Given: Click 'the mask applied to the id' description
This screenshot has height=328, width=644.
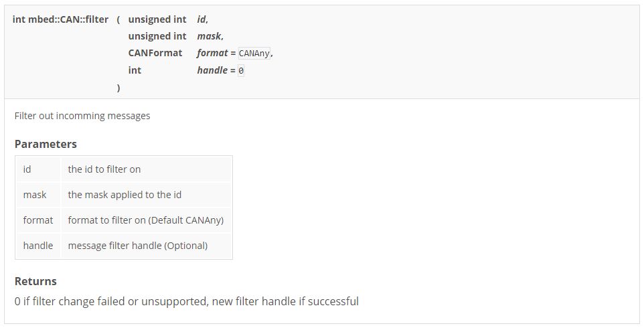Looking at the screenshot, I should point(125,195).
